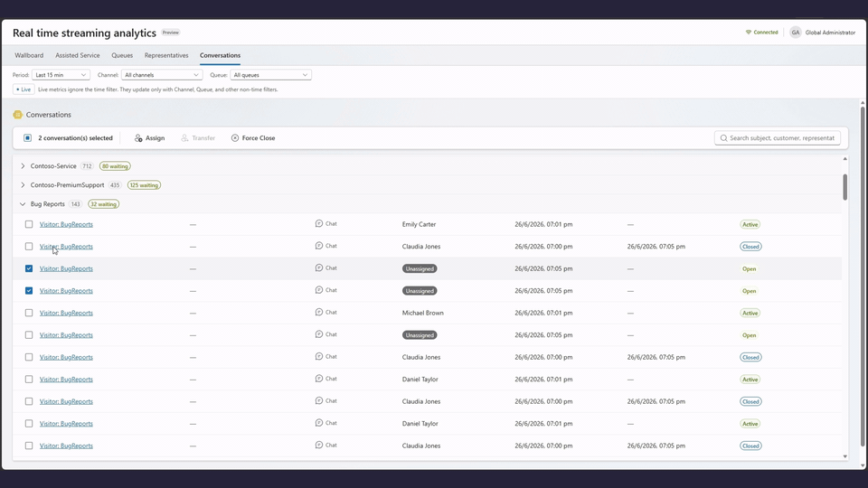Toggle the select-all conversations checkbox
Screen dimensions: 868x488
(x=28, y=137)
